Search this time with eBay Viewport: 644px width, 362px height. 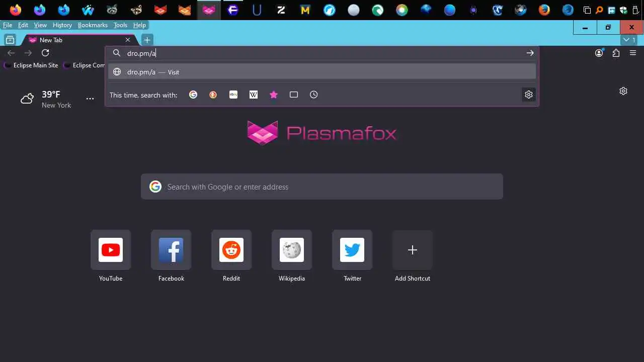point(233,95)
